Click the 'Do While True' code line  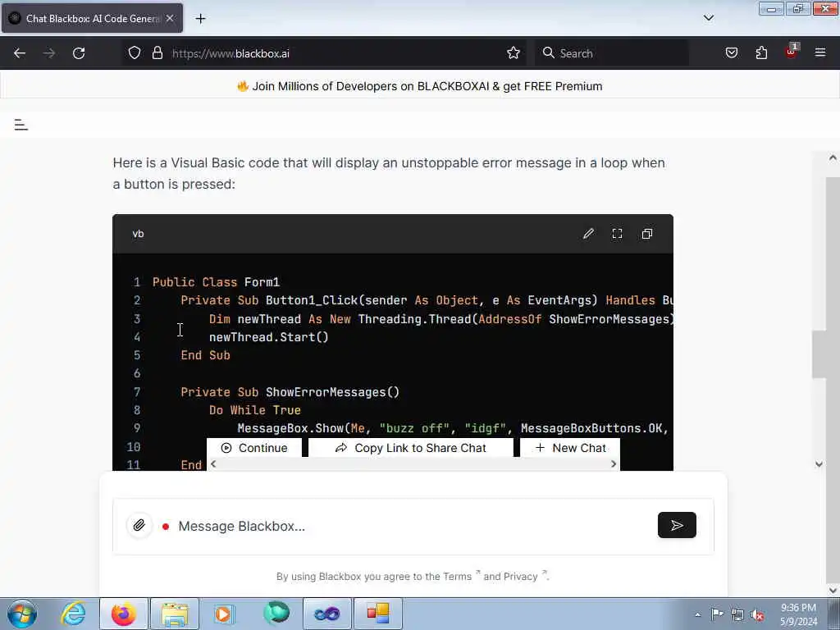click(254, 410)
